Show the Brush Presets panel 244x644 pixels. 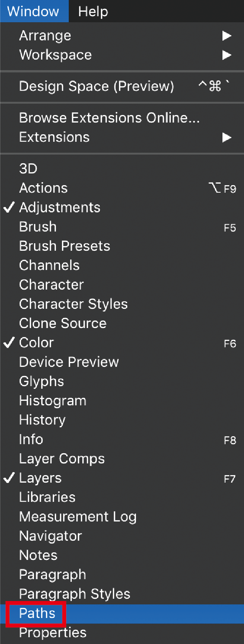click(x=65, y=246)
